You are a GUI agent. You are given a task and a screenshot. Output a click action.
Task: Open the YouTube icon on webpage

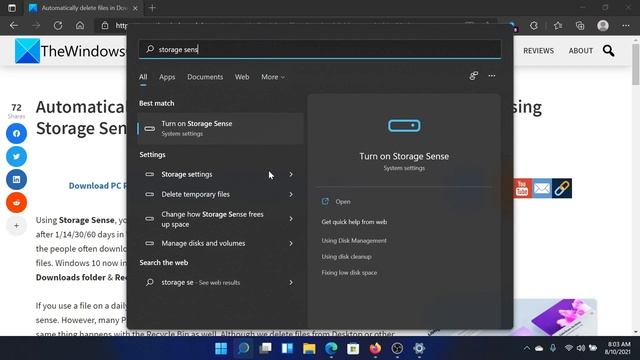[522, 189]
